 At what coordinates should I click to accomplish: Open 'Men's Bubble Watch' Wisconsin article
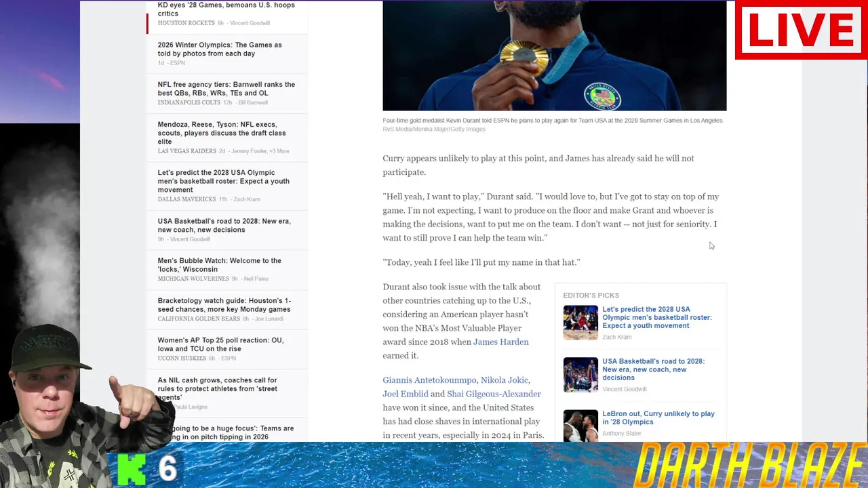(219, 265)
